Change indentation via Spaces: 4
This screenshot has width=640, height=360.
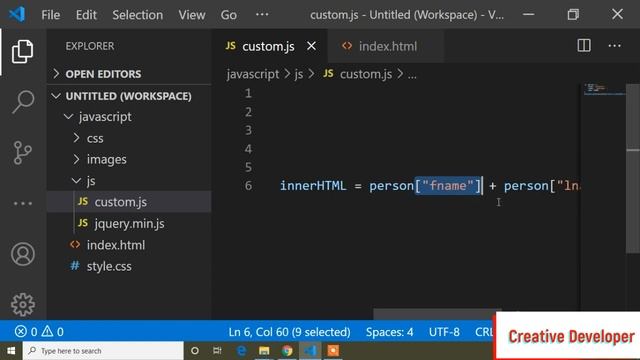pyautogui.click(x=389, y=332)
